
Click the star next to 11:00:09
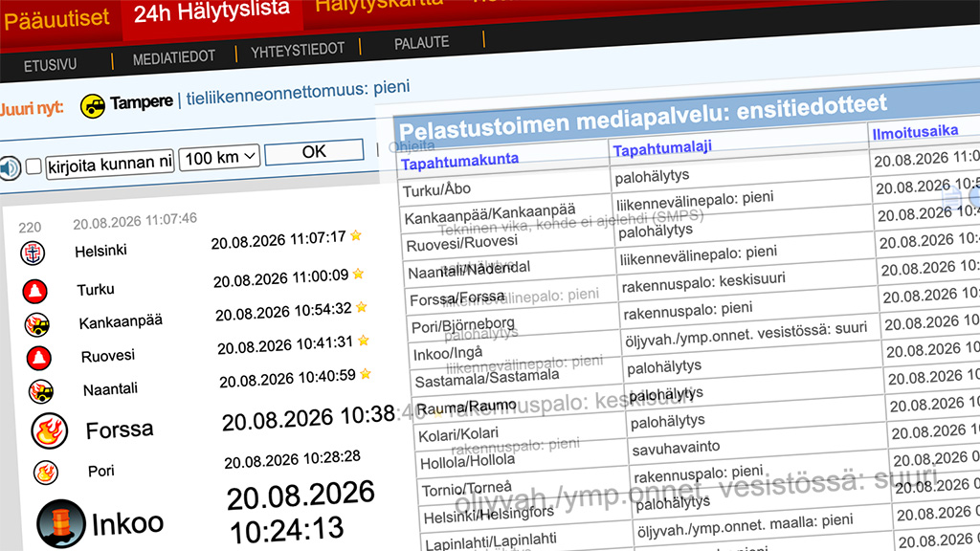[358, 274]
